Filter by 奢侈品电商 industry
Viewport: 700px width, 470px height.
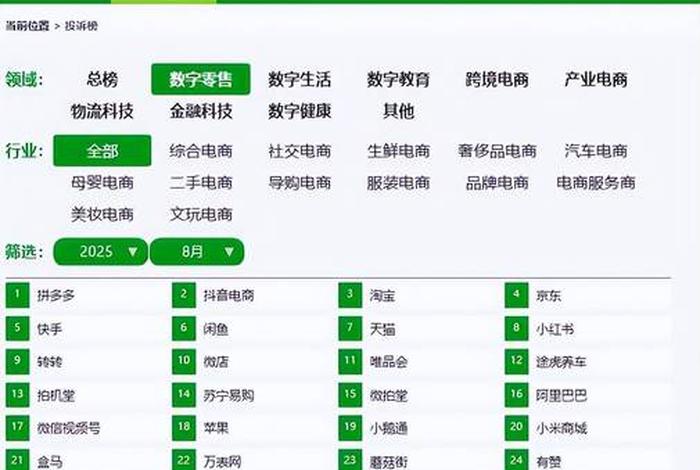tap(497, 151)
